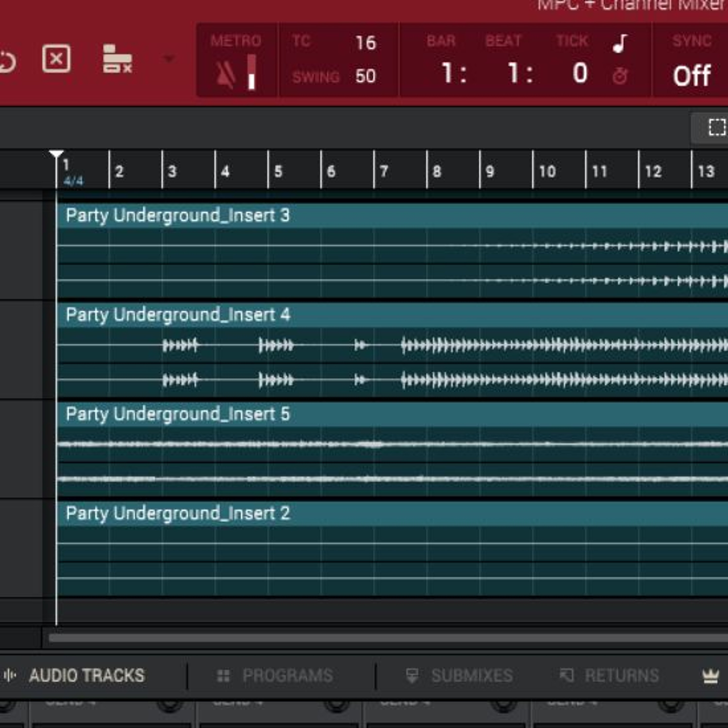Click the boxed X delete icon
This screenshot has width=728, height=728.
(56, 59)
